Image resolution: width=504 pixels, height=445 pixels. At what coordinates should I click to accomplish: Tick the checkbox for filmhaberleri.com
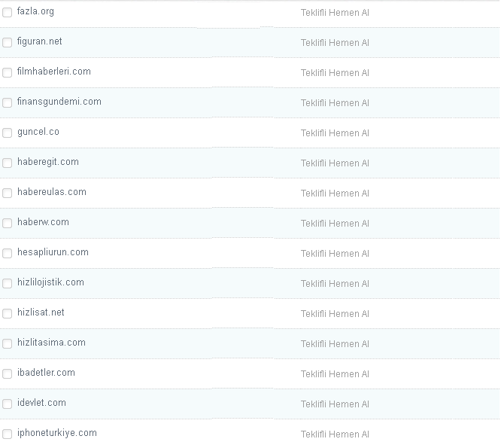(8, 73)
